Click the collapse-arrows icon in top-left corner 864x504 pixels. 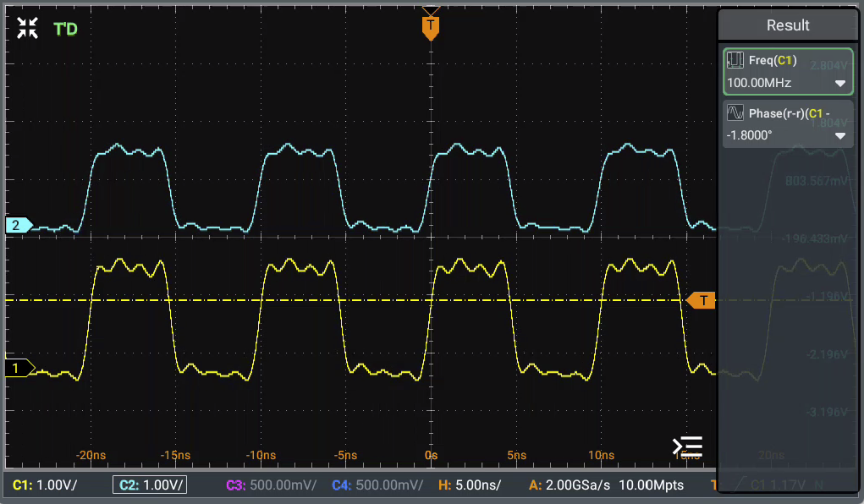(x=27, y=29)
